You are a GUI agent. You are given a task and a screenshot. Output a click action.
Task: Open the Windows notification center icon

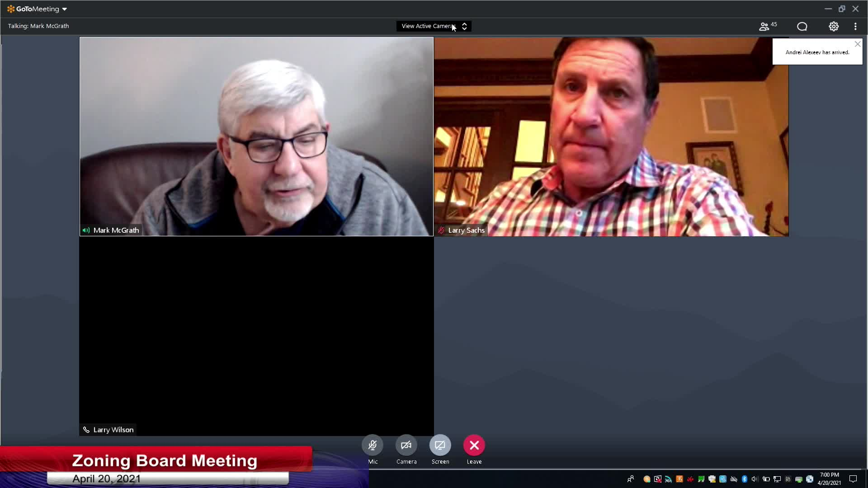(x=853, y=479)
